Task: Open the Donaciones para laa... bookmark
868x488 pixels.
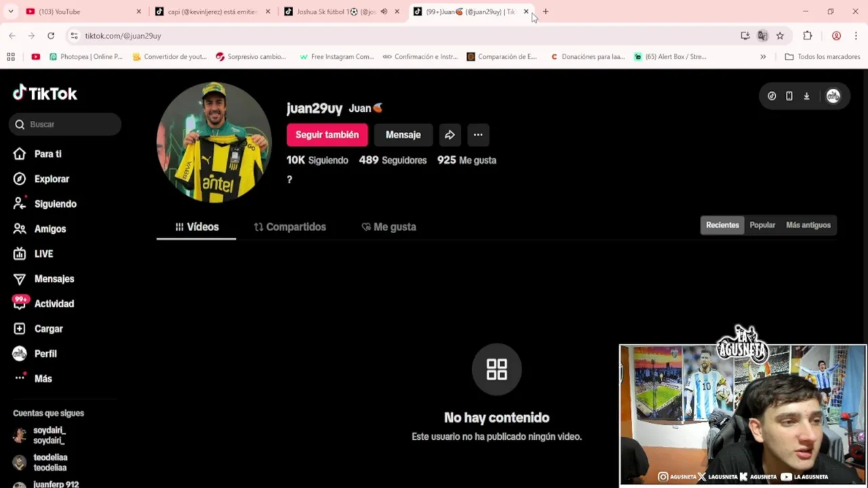Action: (587, 57)
